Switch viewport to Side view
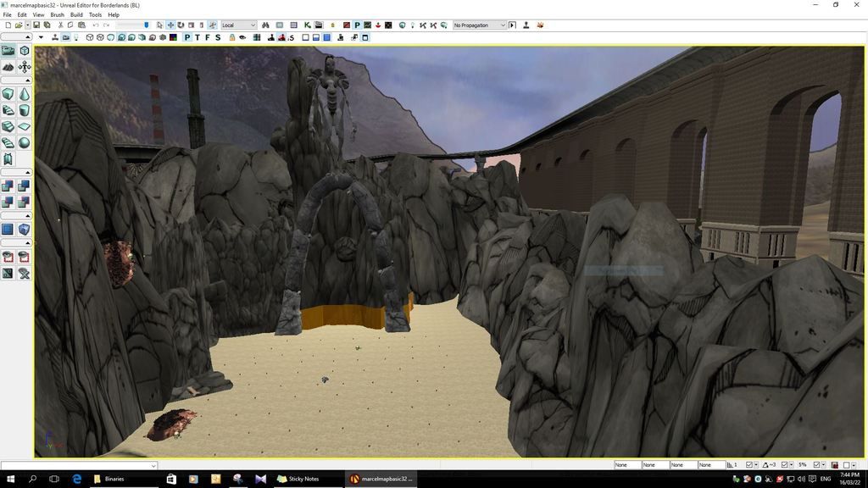 click(x=218, y=37)
